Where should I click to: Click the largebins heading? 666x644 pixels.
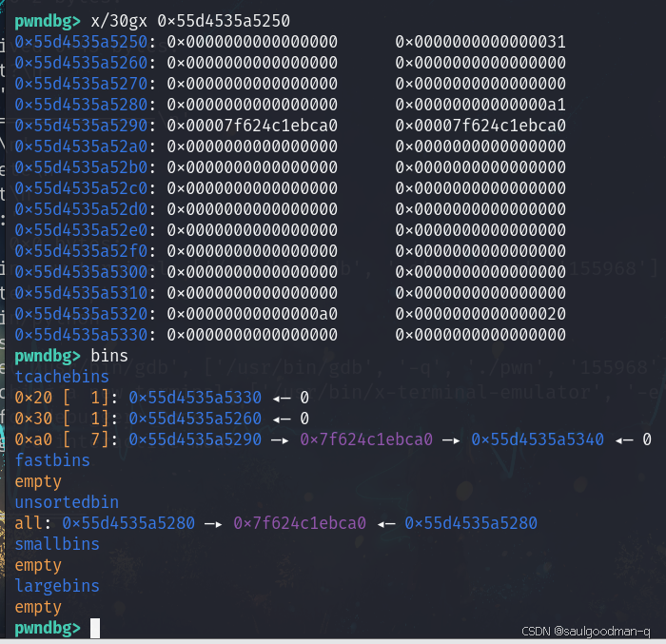pos(57,586)
